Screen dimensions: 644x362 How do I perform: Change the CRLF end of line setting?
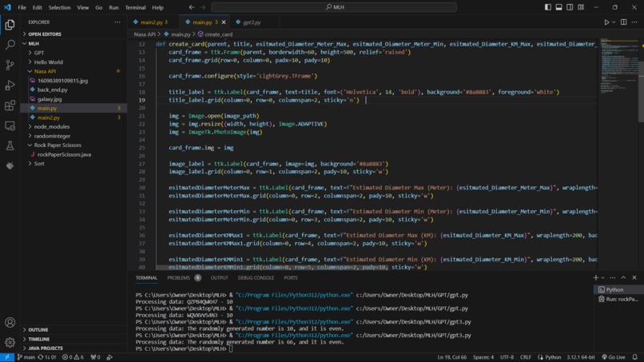pos(525,357)
